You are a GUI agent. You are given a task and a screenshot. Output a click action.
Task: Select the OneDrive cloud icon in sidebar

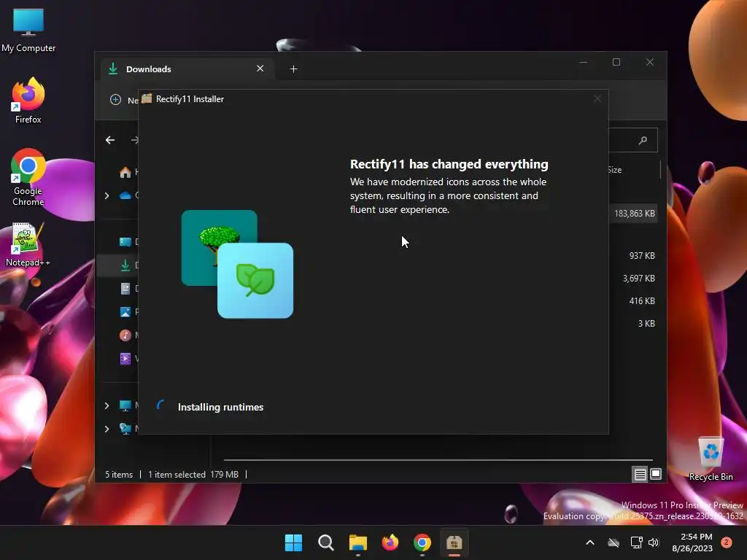click(125, 195)
